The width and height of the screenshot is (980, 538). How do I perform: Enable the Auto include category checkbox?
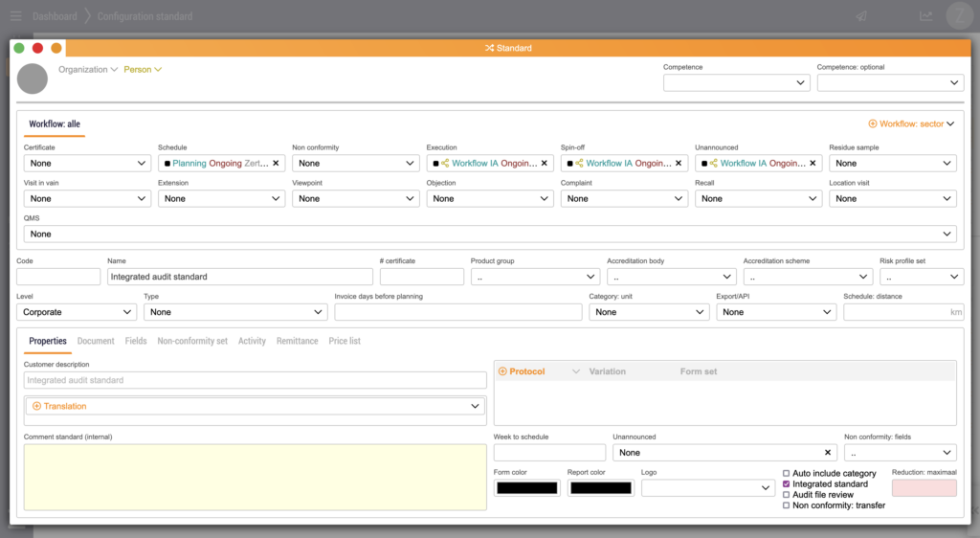click(x=787, y=474)
